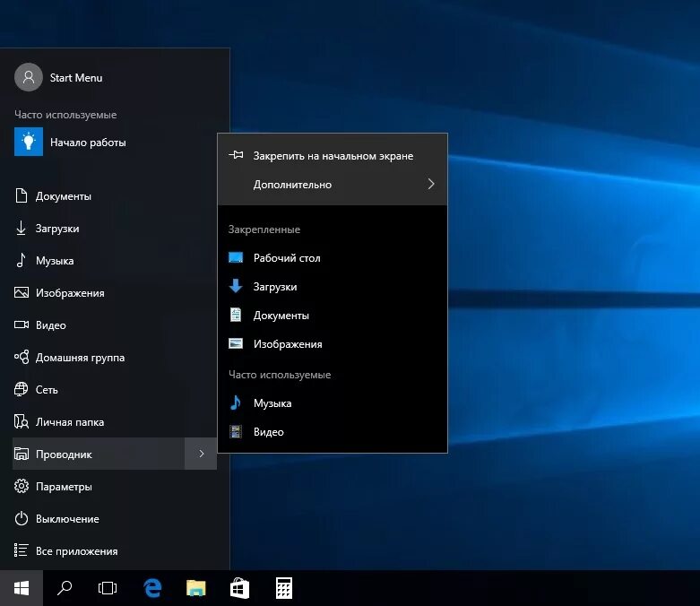Open Параметры settings label

tap(64, 486)
